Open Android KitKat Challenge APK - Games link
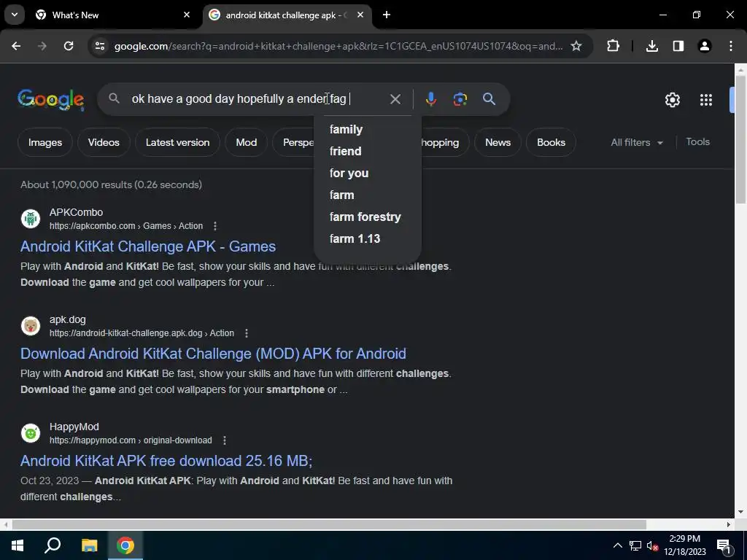This screenshot has height=560, width=747. coord(147,246)
